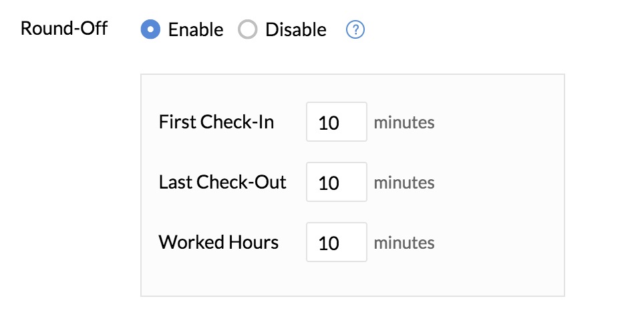Click the Round-Off help question mark icon
Screen dimensions: 644x325
coord(355,29)
